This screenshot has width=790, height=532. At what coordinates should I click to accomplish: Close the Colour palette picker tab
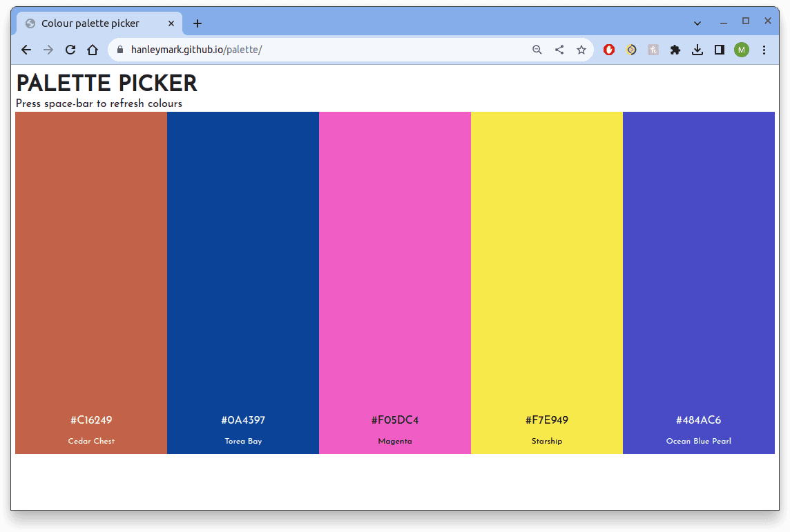171,23
